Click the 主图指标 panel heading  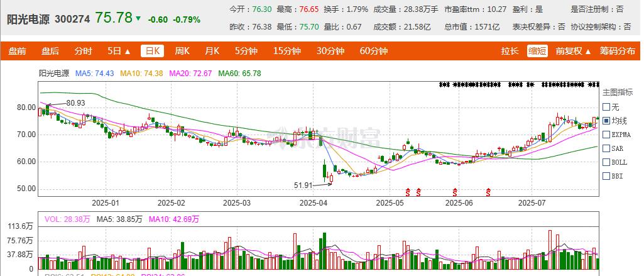(618, 92)
